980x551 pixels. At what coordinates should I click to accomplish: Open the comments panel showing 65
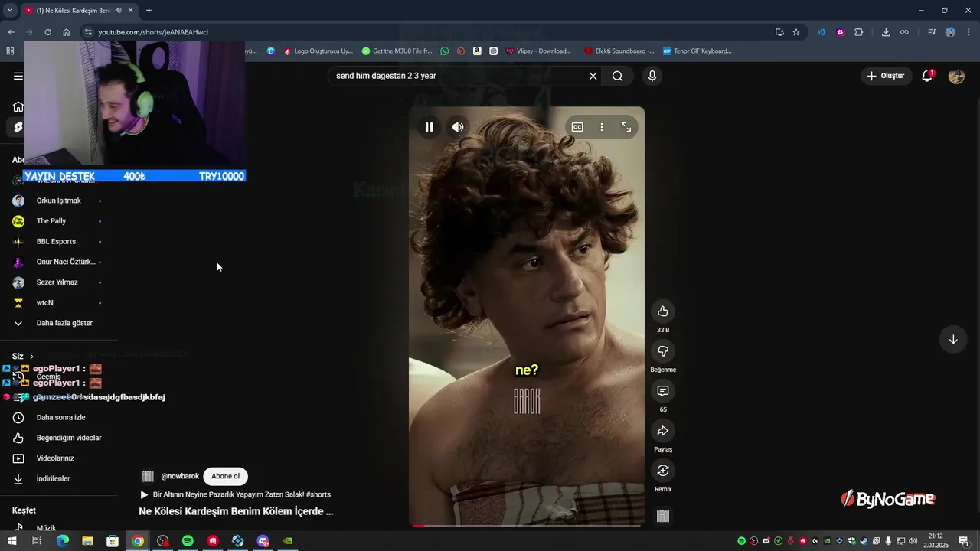click(x=663, y=391)
